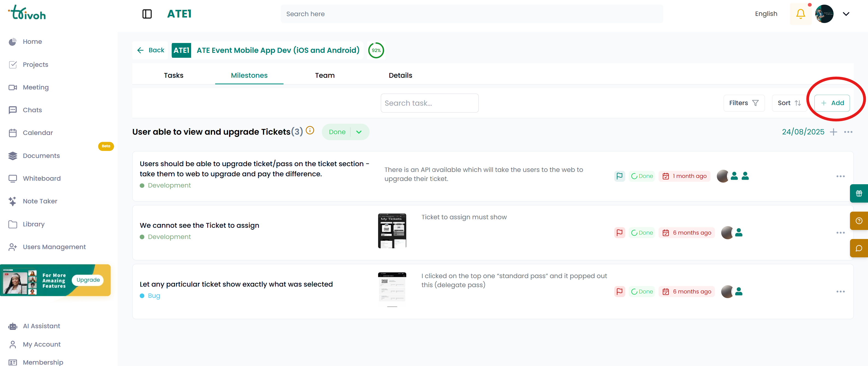The width and height of the screenshot is (868, 366).
Task: Click inside the 'Search task...' field
Action: click(429, 103)
